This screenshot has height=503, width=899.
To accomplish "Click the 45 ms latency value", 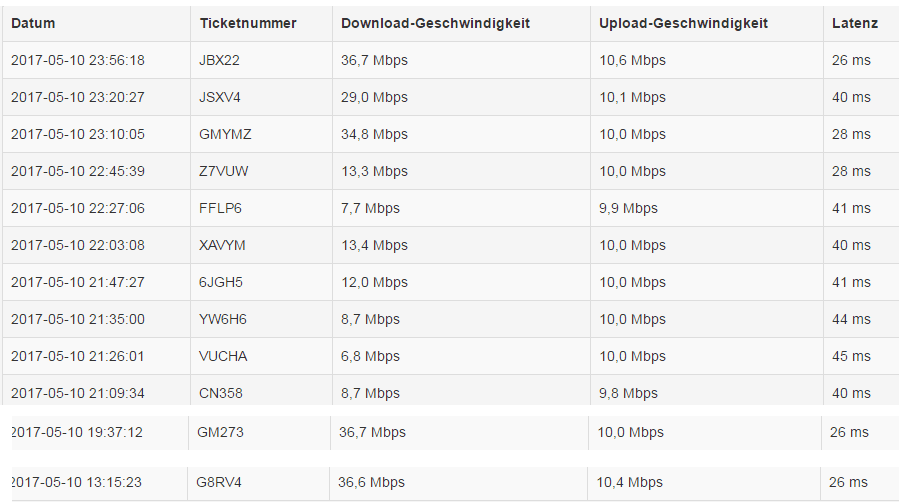I will 851,356.
